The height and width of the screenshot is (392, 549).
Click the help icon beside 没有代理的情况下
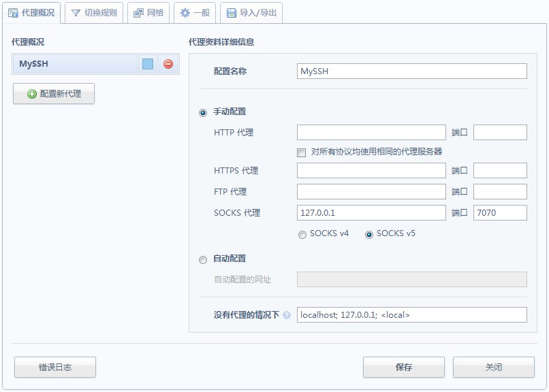click(x=287, y=315)
